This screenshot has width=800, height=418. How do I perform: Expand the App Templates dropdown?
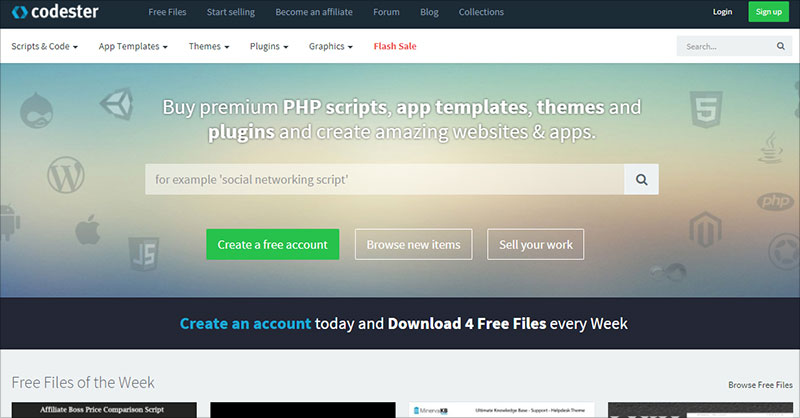pos(133,46)
